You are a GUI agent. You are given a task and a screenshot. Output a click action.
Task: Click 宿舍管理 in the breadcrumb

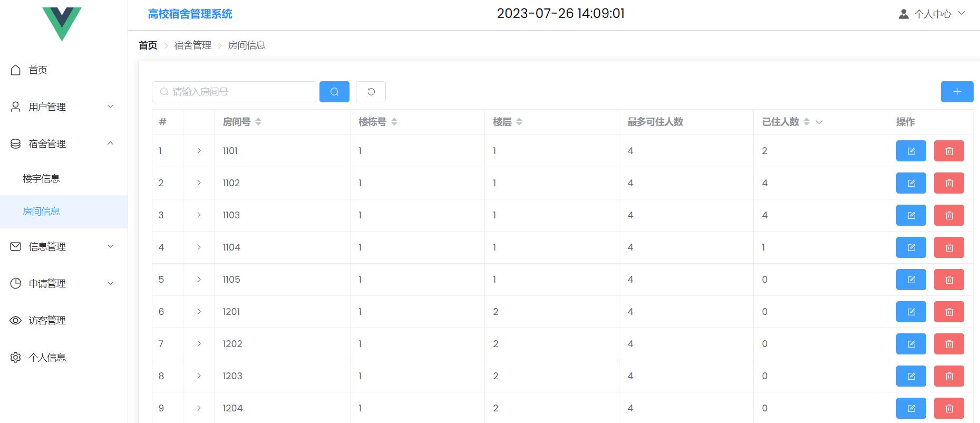pyautogui.click(x=193, y=45)
